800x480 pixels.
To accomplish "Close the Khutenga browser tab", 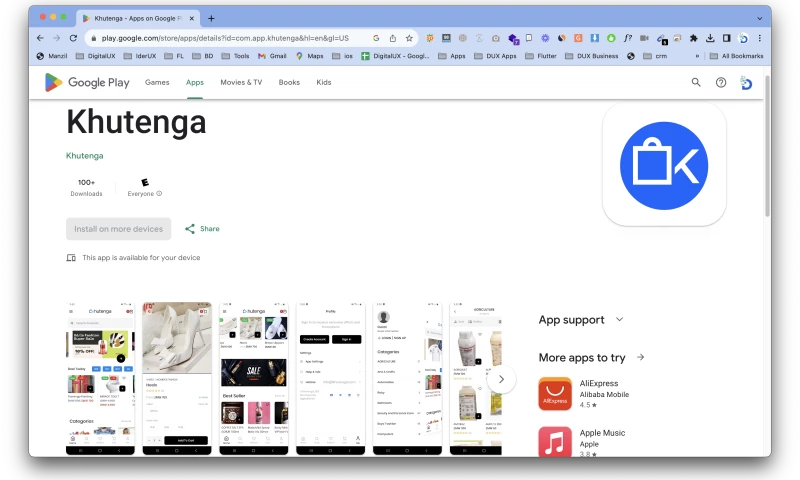I will (x=192, y=18).
